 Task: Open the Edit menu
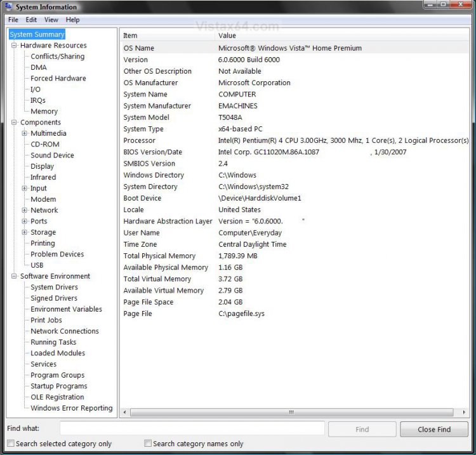[x=31, y=20]
